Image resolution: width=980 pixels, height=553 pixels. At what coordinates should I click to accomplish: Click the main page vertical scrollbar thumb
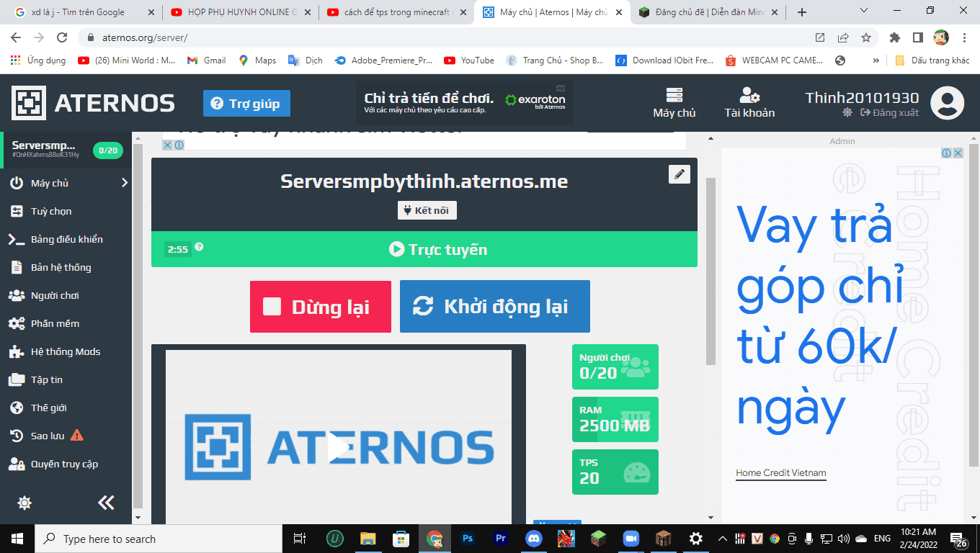coord(710,271)
